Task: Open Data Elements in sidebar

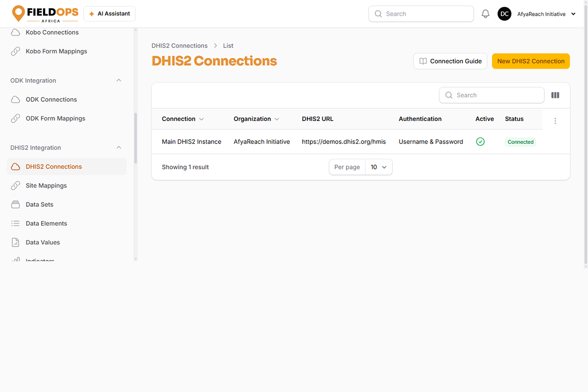Action: [x=67, y=223]
